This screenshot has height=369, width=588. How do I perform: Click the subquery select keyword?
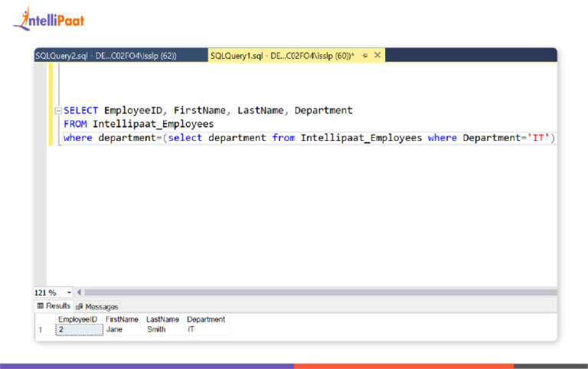pos(185,138)
